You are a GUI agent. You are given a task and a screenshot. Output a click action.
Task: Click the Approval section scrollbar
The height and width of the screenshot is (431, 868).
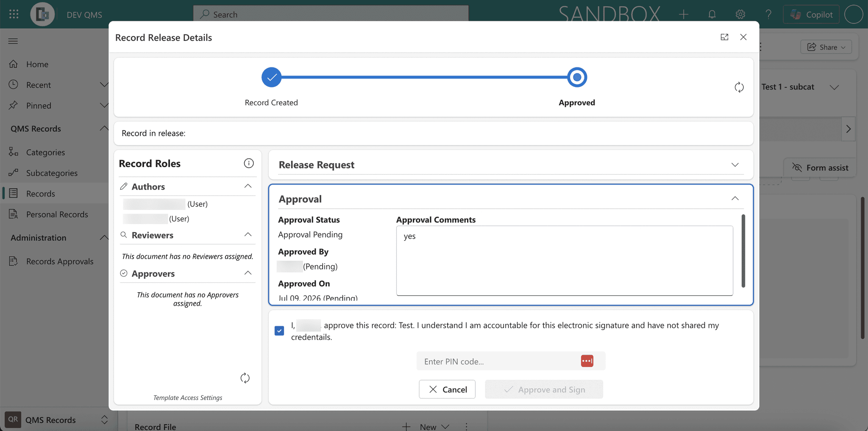coord(743,251)
